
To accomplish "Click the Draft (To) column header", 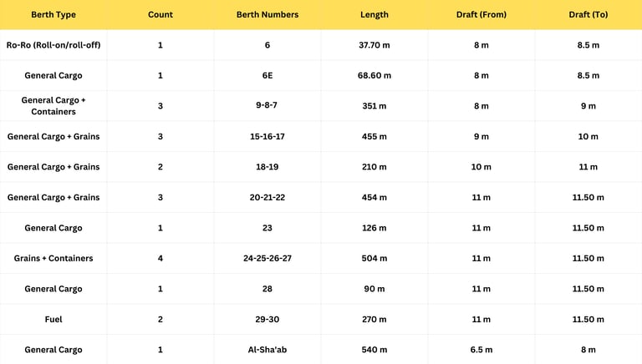I will pos(588,15).
